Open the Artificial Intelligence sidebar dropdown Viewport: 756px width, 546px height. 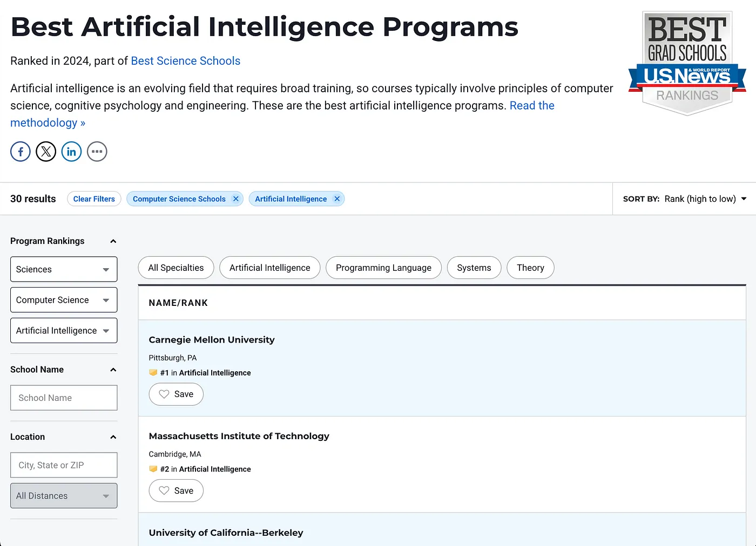coord(64,331)
